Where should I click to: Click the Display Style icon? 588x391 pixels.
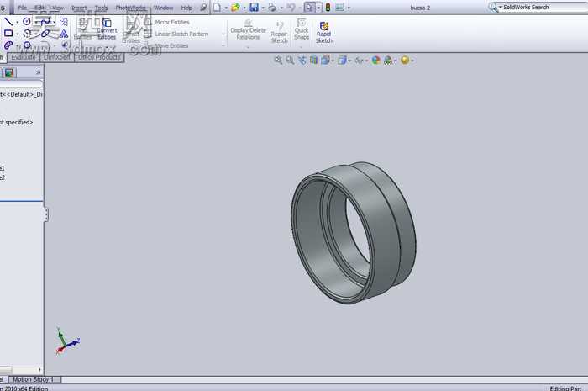(342, 60)
